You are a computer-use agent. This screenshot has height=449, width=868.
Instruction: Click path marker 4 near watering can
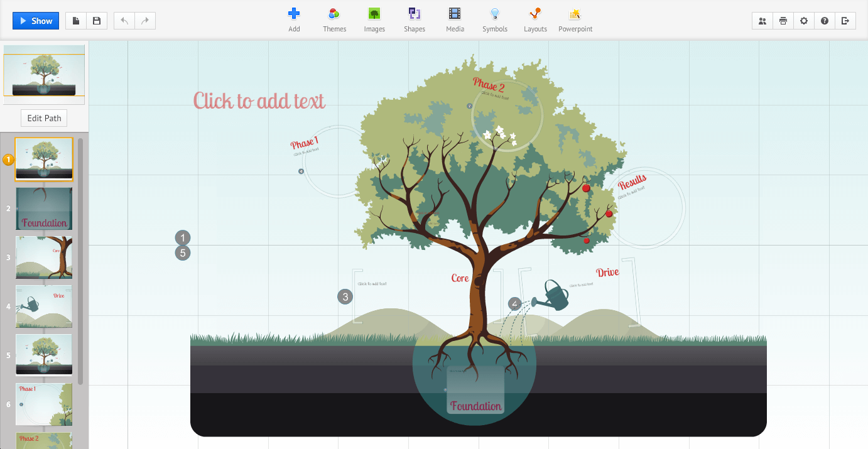514,304
